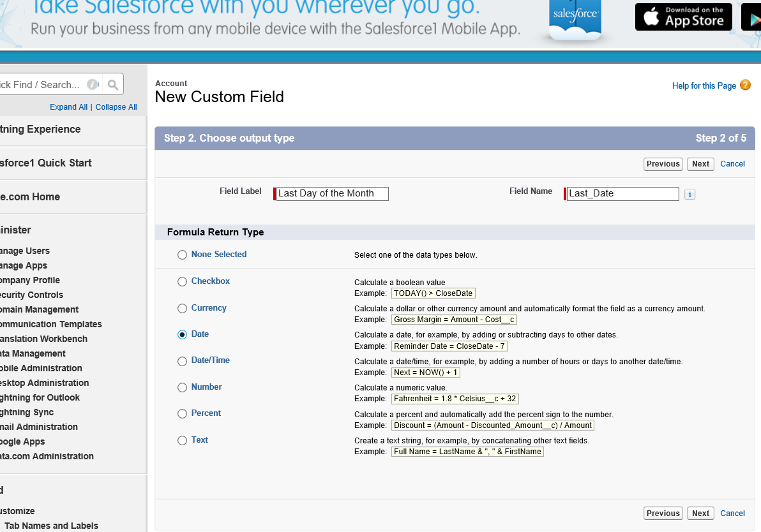761x532 pixels.
Task: Click the Field Label input box
Action: [x=333, y=193]
